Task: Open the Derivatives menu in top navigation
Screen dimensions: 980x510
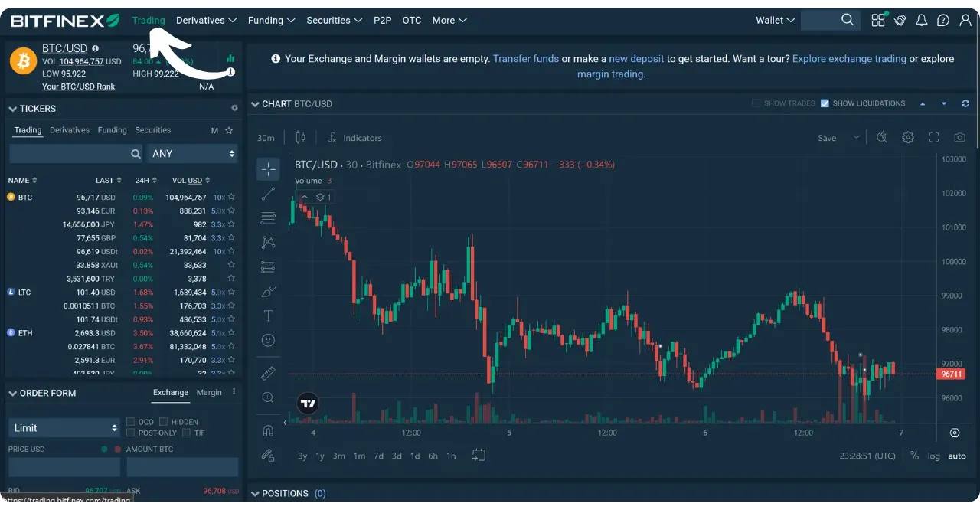Action: pyautogui.click(x=201, y=20)
